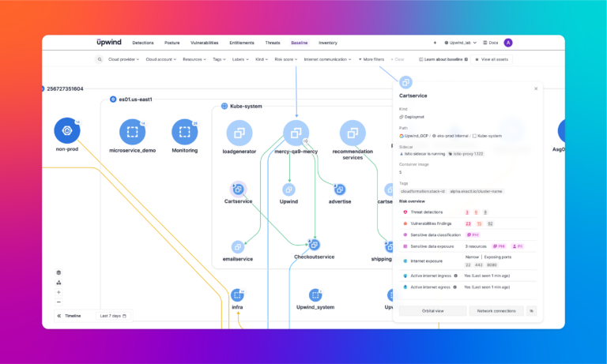Select the microservice_demo namespace node
Screen dimensions: 607x364
133,132
